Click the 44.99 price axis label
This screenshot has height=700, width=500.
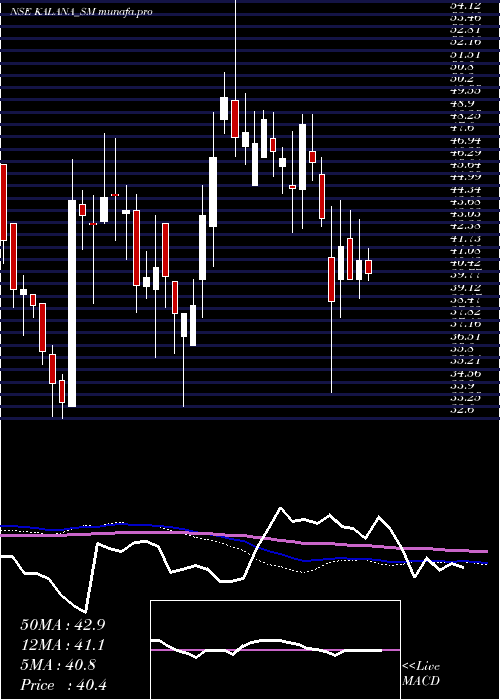[x=466, y=177]
